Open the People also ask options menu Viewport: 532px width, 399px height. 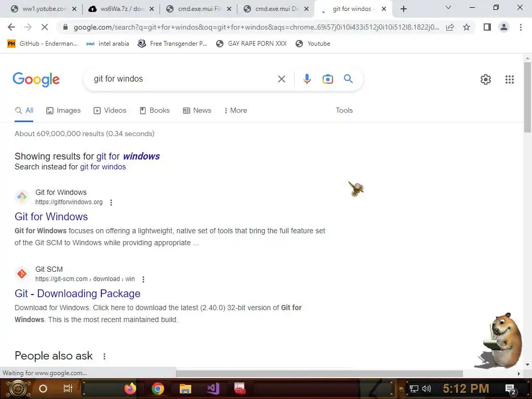click(104, 356)
